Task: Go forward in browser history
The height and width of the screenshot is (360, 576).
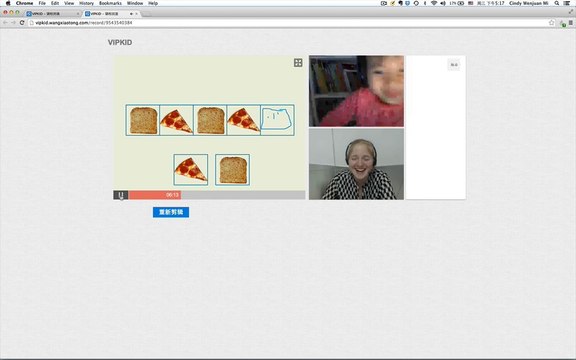Action: point(13,23)
